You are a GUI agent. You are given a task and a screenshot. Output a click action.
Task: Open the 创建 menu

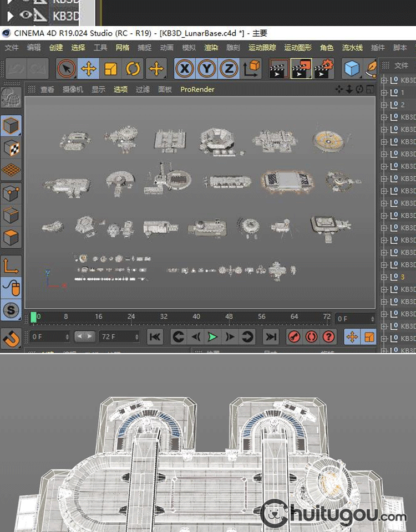click(56, 48)
